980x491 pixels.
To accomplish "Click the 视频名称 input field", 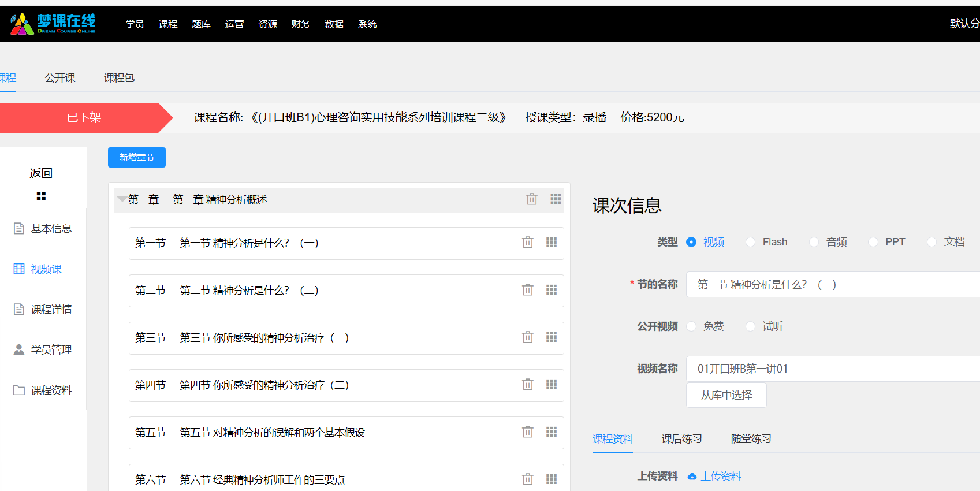I will pyautogui.click(x=833, y=369).
